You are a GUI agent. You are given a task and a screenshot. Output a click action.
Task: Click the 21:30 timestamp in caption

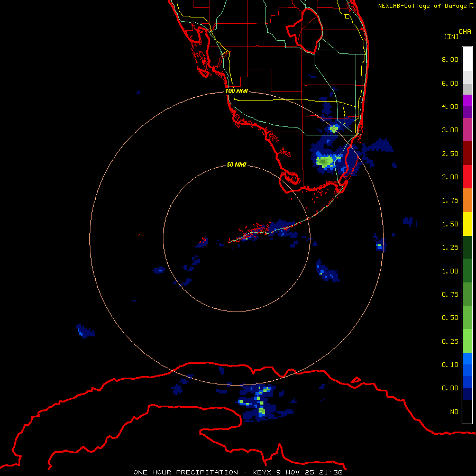coord(331,472)
